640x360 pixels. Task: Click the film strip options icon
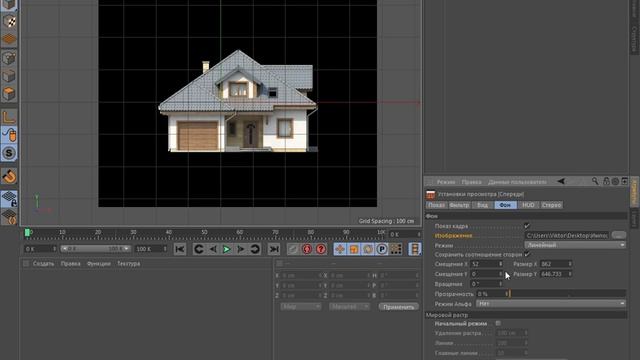coord(415,249)
